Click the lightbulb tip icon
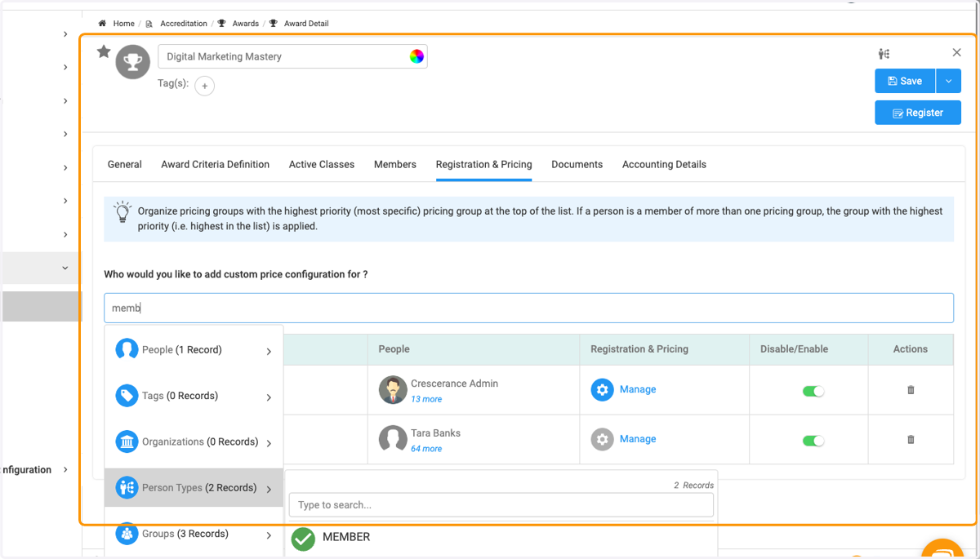The width and height of the screenshot is (980, 559). pos(122,212)
